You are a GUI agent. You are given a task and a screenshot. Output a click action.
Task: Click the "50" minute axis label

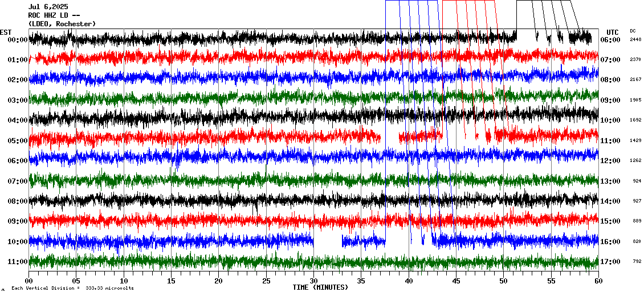coord(504,281)
